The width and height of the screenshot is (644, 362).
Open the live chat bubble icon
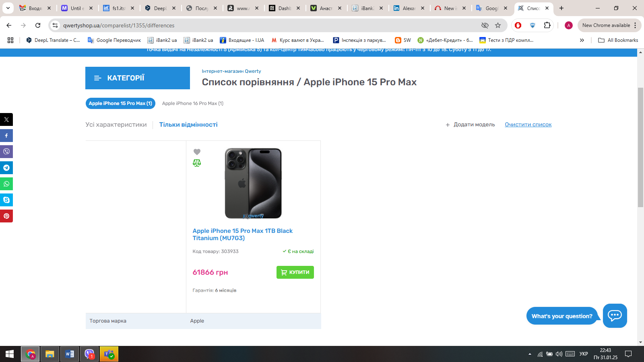tap(615, 316)
